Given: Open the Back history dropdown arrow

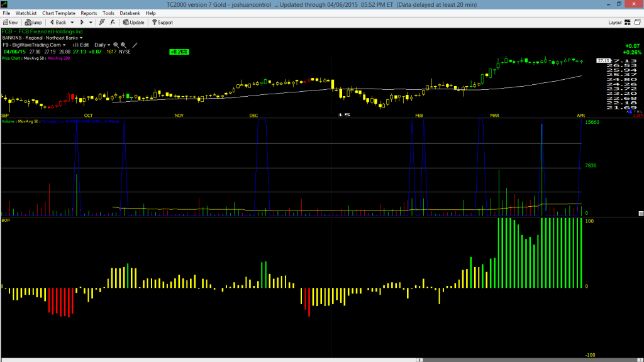Looking at the screenshot, I should 72,23.
